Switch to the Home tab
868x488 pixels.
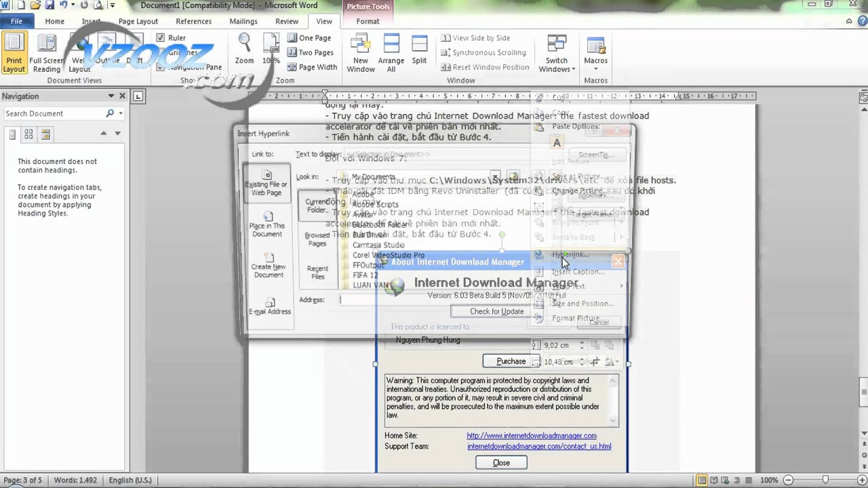coord(54,21)
